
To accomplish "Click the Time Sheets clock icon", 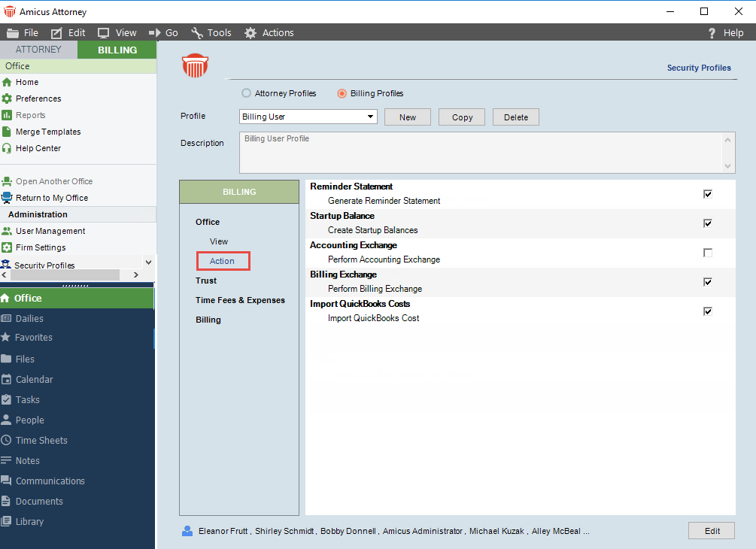I will pos(7,441).
